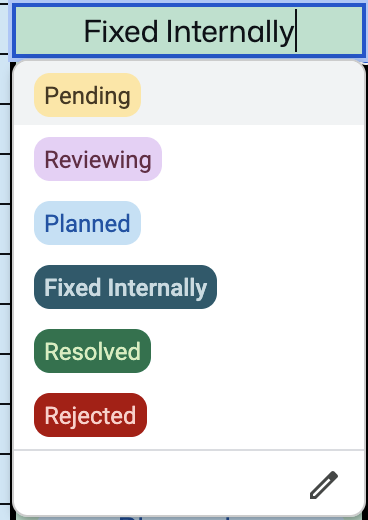Click the blank footer area left of pencil
Viewport: 368px width, 520px height.
pyautogui.click(x=160, y=483)
